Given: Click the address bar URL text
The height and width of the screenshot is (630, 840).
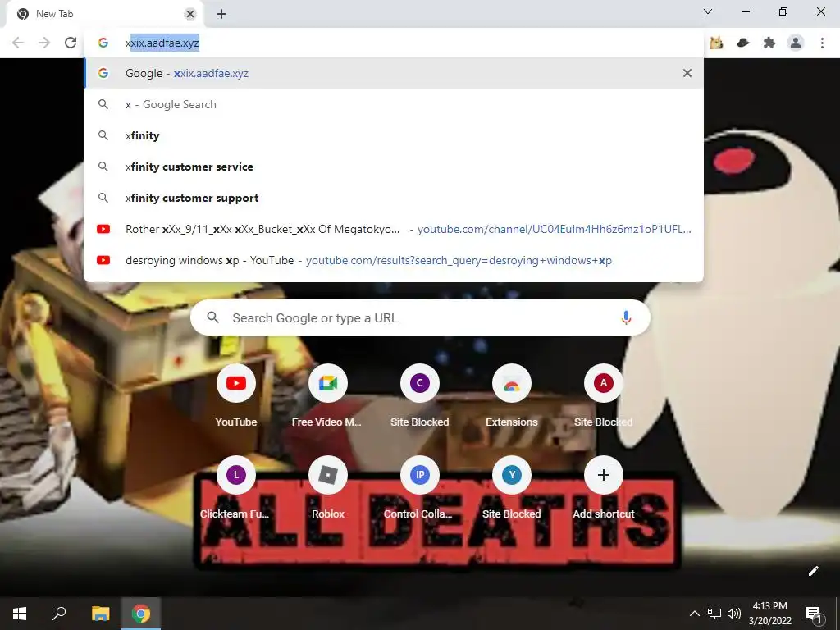Looking at the screenshot, I should (162, 43).
